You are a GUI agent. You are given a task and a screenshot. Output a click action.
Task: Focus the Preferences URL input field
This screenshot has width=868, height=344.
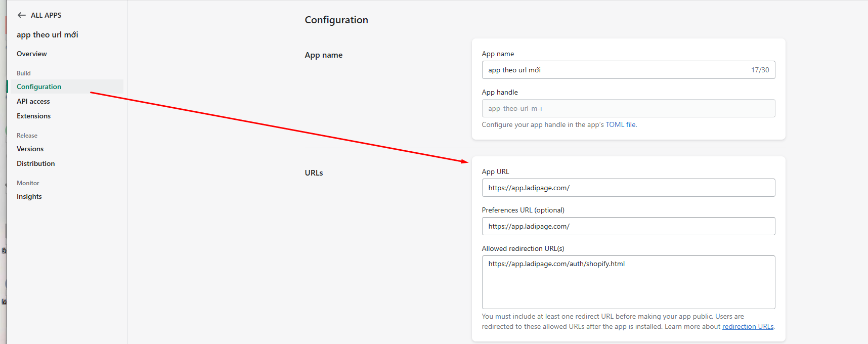tap(628, 226)
